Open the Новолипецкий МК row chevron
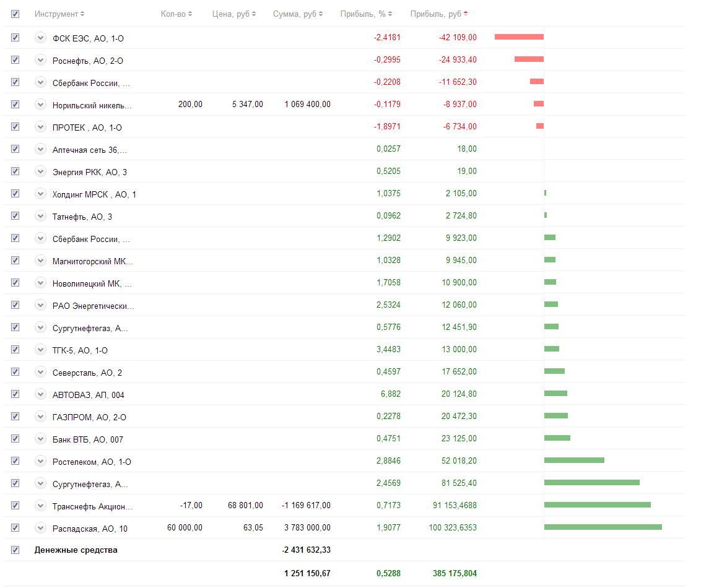The width and height of the screenshot is (701, 588). (x=41, y=283)
